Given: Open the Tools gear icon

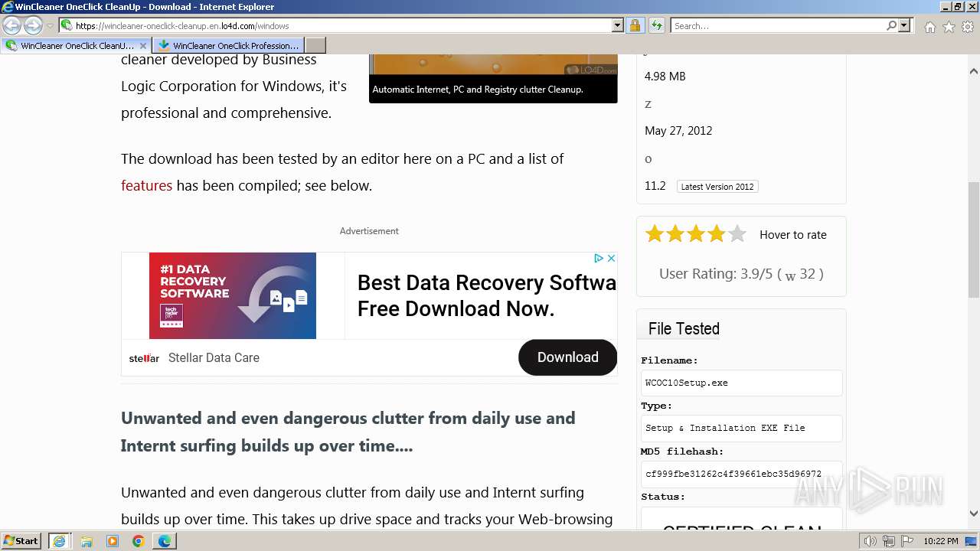Looking at the screenshot, I should pos(968,27).
